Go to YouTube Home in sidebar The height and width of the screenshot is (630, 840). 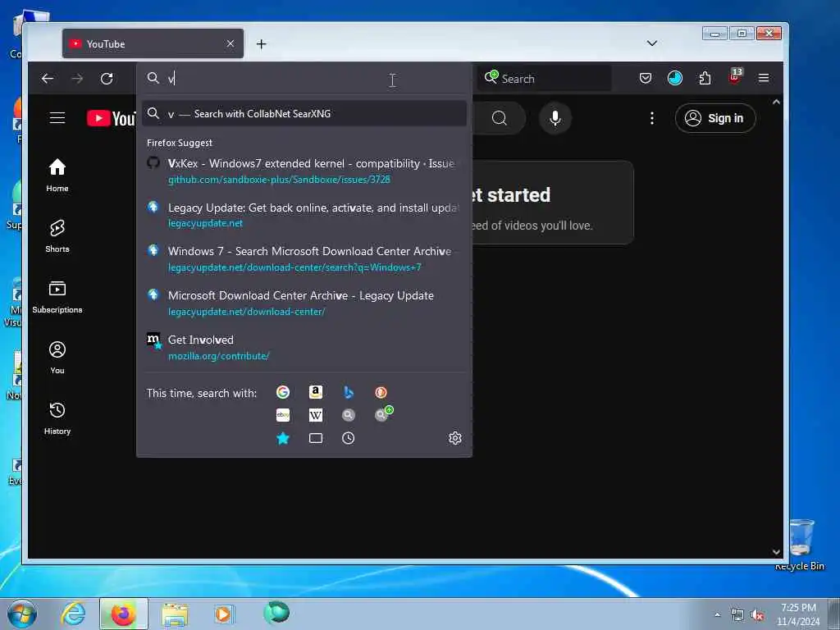(57, 176)
